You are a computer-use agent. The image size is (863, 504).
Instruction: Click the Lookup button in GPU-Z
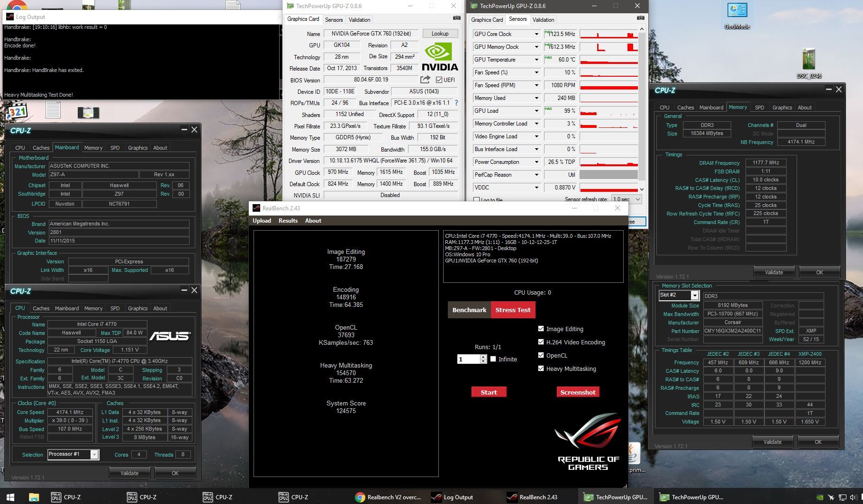coord(440,34)
